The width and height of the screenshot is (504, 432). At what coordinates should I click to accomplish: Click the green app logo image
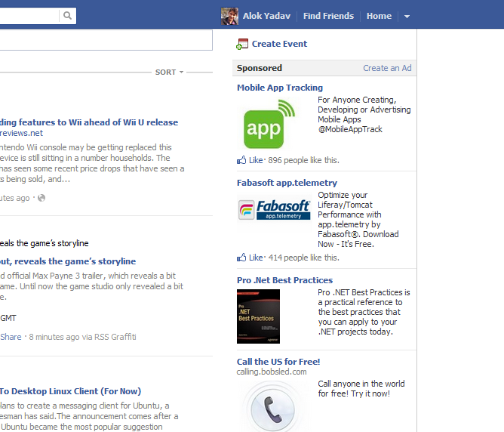click(269, 124)
